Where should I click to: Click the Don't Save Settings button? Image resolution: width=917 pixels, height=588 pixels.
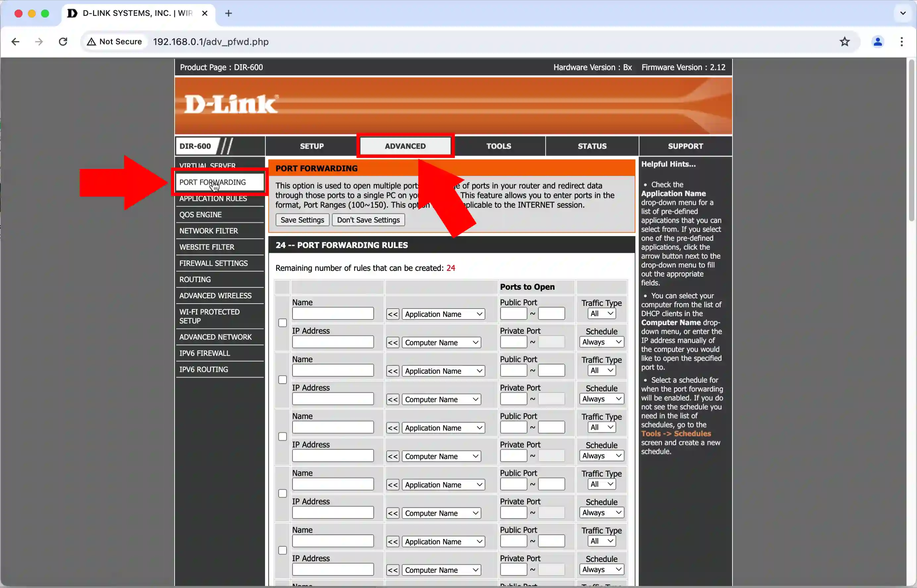tap(368, 219)
